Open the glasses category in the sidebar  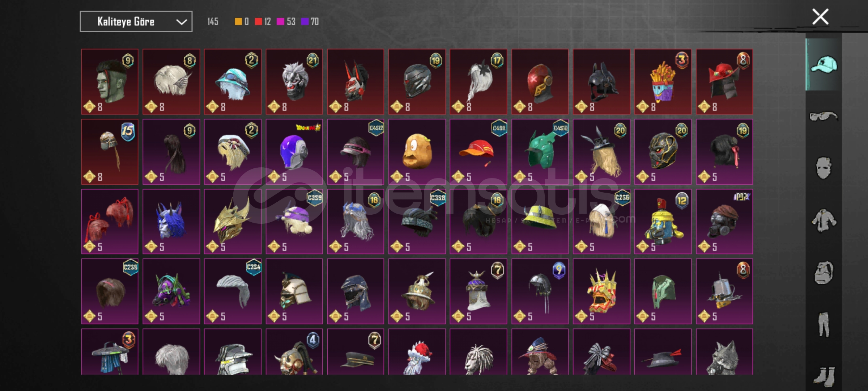(824, 116)
